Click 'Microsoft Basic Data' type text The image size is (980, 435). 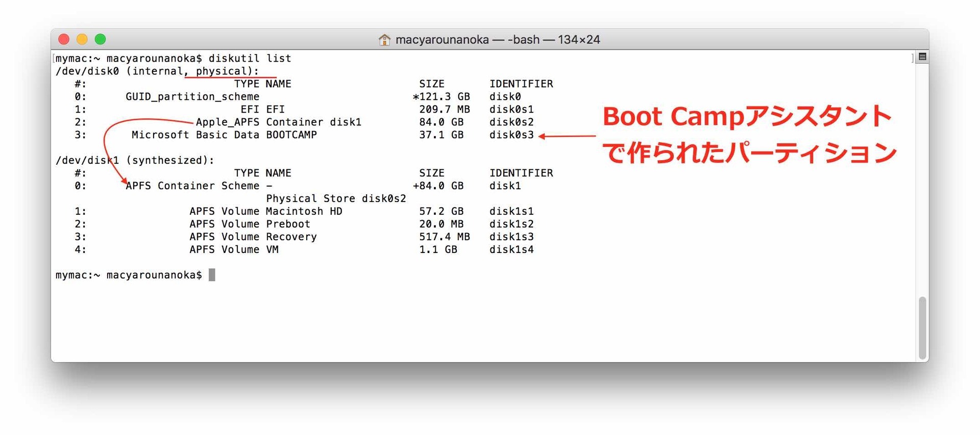point(195,135)
